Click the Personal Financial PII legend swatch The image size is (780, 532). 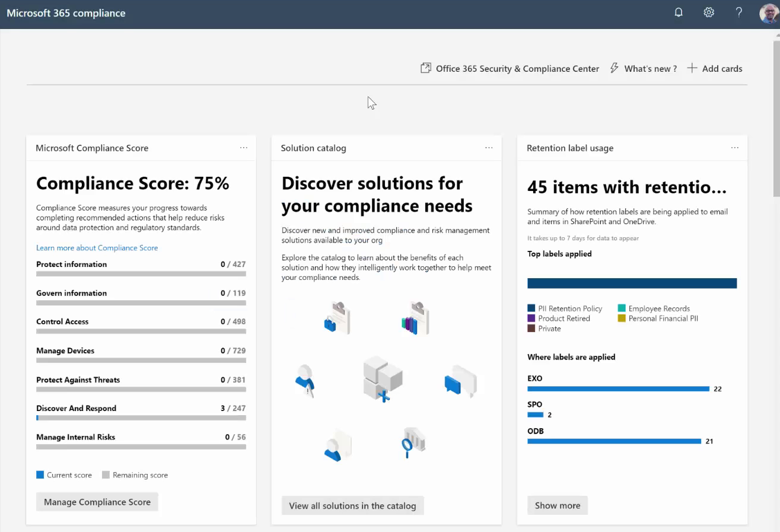pyautogui.click(x=622, y=318)
